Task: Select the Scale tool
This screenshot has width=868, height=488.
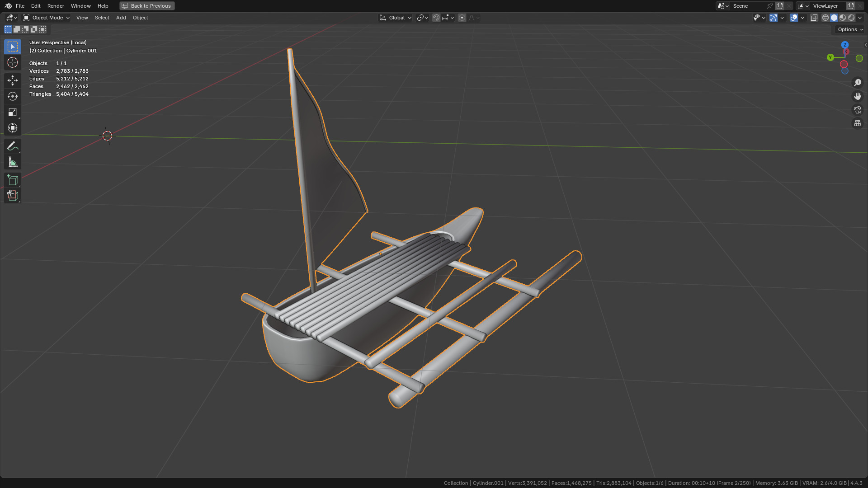Action: click(x=12, y=112)
